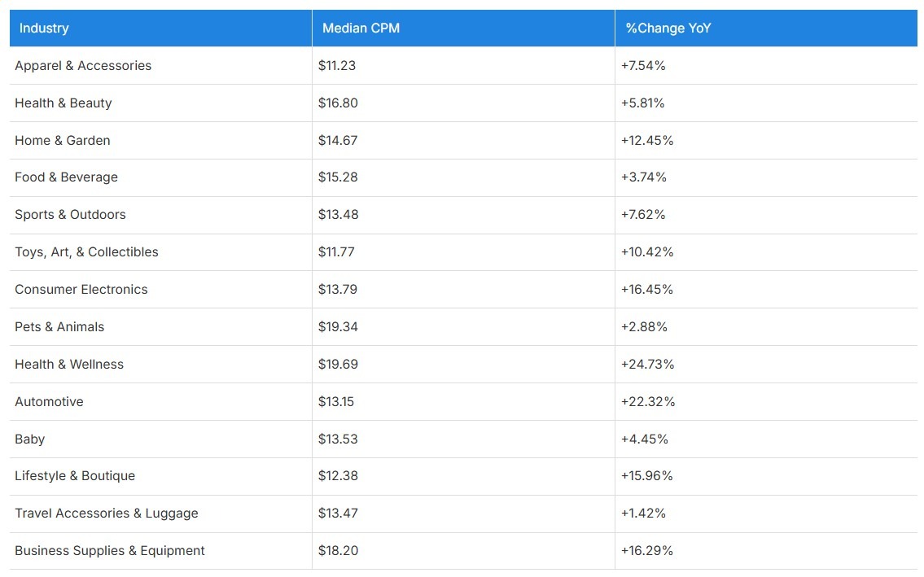The width and height of the screenshot is (924, 577).
Task: Click the Median CPM column header
Action: (x=361, y=28)
